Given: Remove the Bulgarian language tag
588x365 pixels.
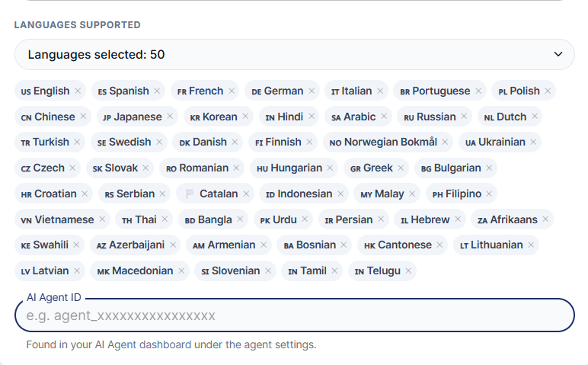Looking at the screenshot, I should (489, 168).
